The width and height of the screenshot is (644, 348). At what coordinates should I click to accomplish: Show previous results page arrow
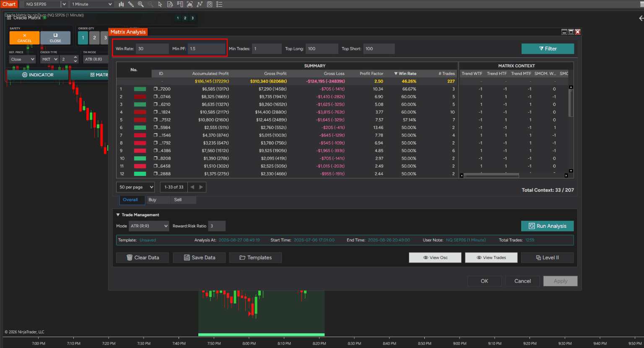point(192,187)
